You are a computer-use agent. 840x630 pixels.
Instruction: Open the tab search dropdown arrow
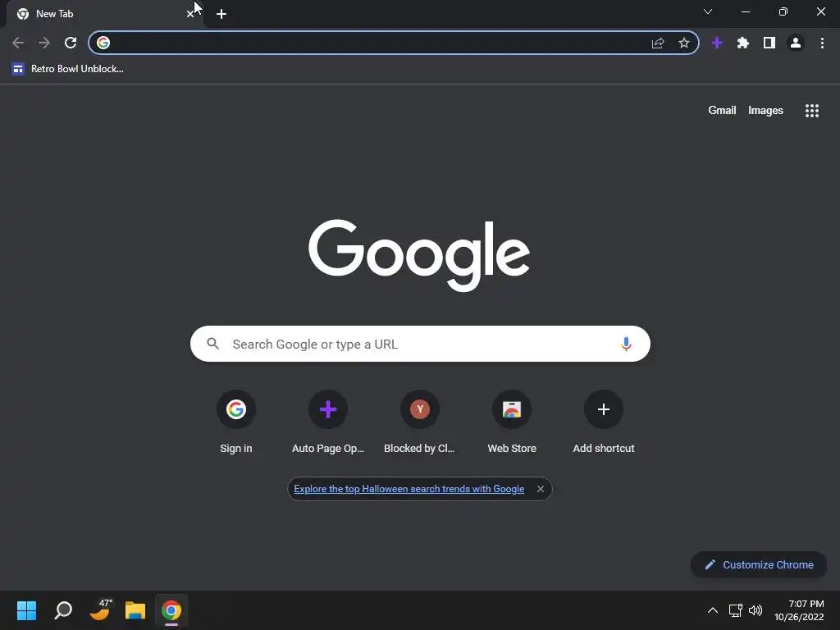coord(708,11)
